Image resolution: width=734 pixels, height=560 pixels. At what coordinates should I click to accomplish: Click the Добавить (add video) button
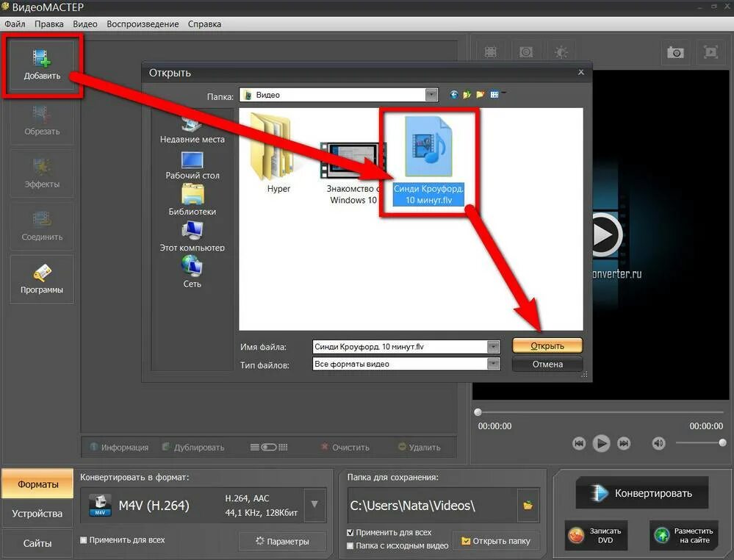(x=42, y=65)
